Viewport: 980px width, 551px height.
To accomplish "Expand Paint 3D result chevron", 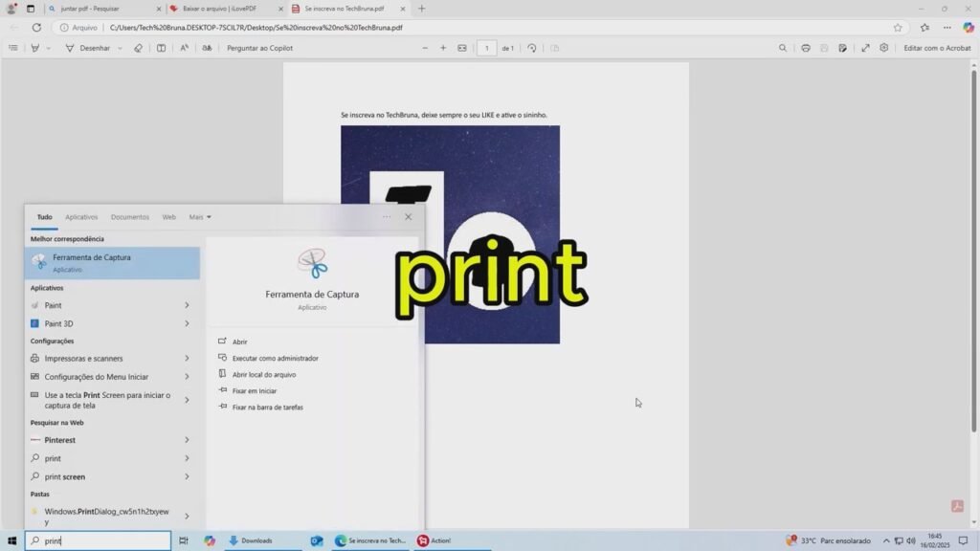I will click(187, 323).
